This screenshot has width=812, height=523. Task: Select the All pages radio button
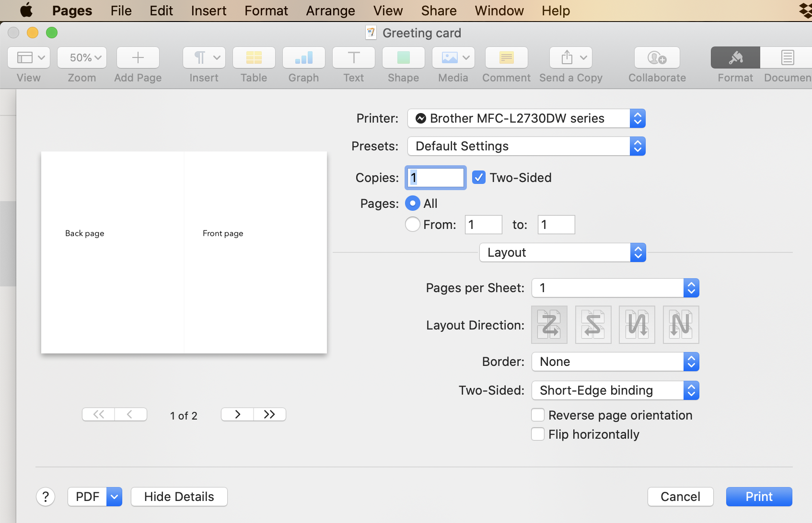(413, 204)
